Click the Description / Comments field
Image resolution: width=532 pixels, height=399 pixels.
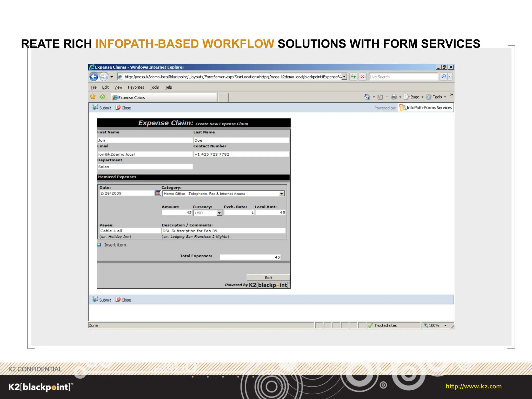[223, 231]
